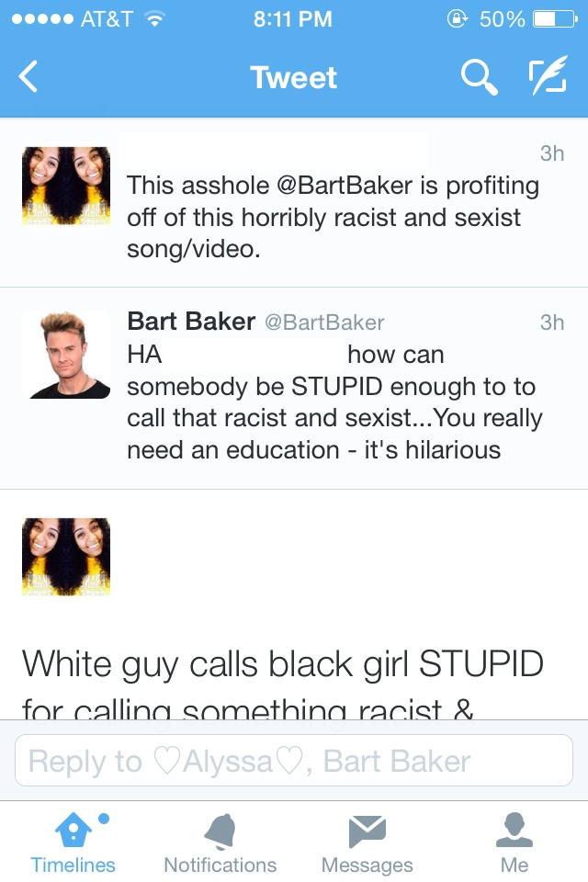Tap the 3h timestamp on Bart's reply
The image size is (588, 882).
551,322
